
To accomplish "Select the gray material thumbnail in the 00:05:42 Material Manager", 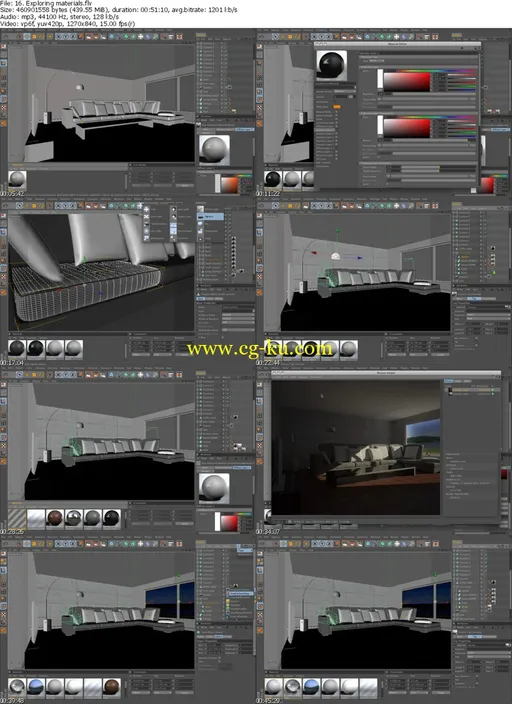I will pyautogui.click(x=17, y=180).
